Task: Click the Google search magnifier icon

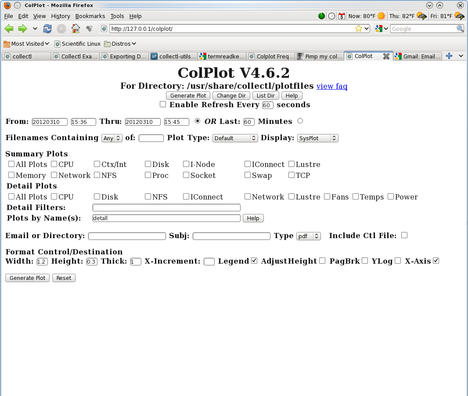Action: 460,29
